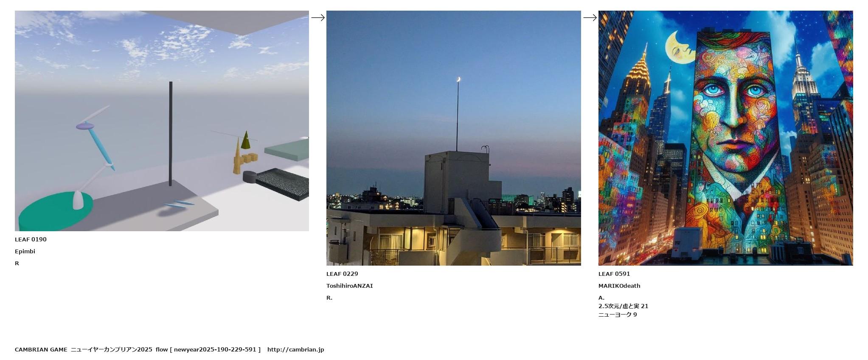The width and height of the screenshot is (868, 360).
Task: Open the rooftop moon photo thumbnail
Action: point(453,138)
